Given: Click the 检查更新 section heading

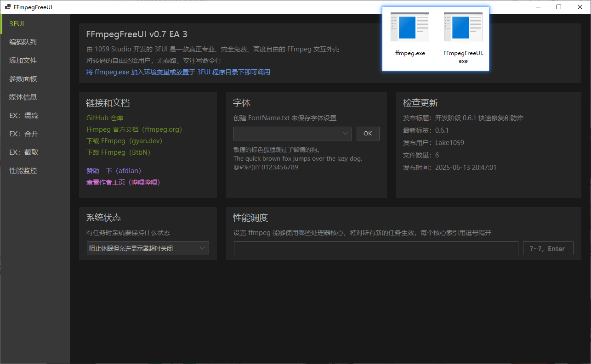Looking at the screenshot, I should point(421,103).
